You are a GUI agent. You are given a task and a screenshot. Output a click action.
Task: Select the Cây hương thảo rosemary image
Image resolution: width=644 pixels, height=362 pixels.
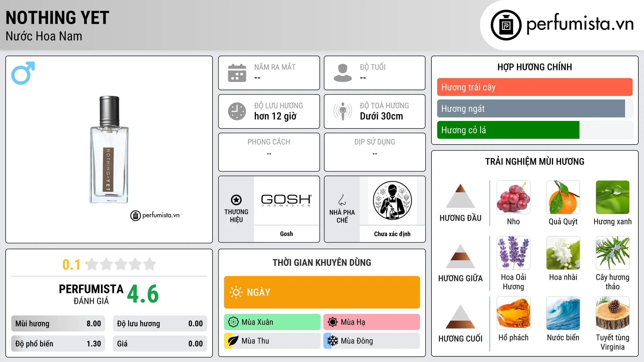pyautogui.click(x=613, y=253)
